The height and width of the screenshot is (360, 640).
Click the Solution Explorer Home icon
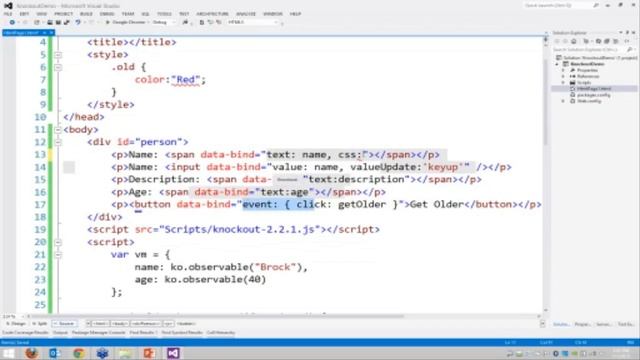[x=574, y=41]
